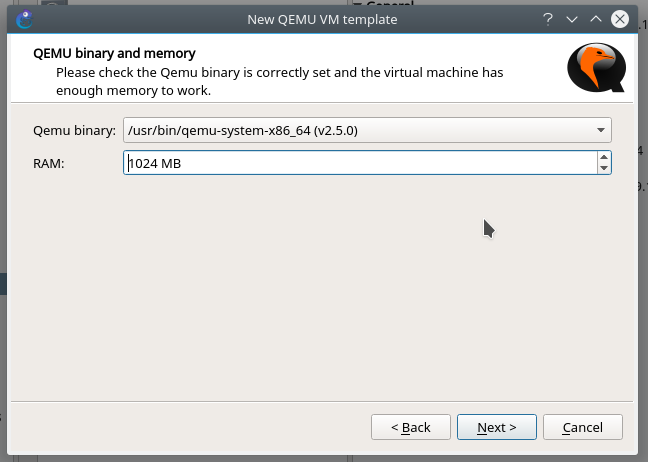Click the "New QEMU VM template" title bar text
The image size is (648, 462).
(322, 19)
